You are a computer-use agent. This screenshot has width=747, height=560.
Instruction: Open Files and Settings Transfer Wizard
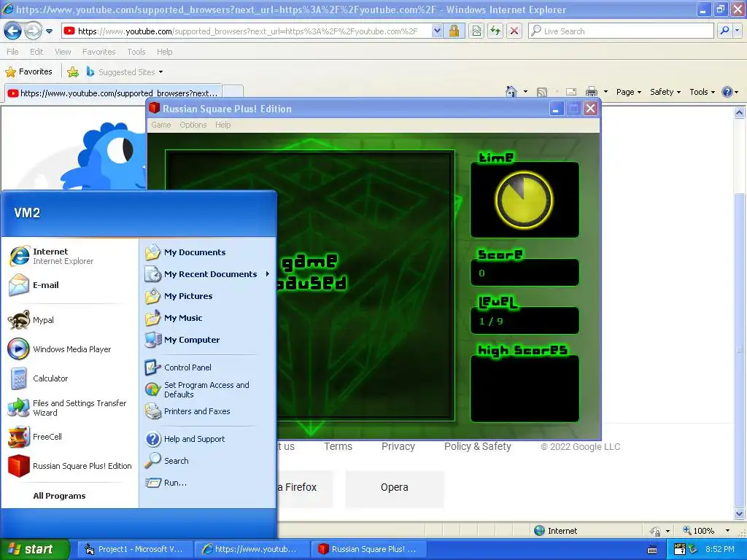(71, 408)
